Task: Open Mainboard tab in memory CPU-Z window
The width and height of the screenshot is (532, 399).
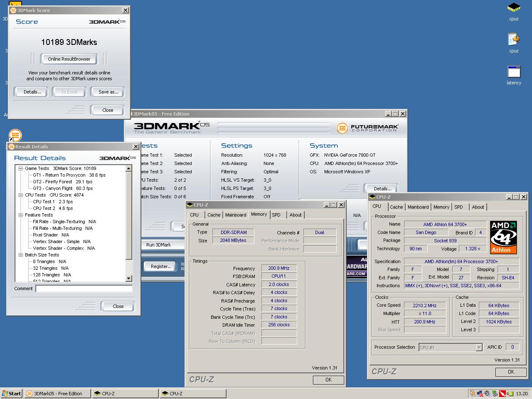Action: point(236,215)
